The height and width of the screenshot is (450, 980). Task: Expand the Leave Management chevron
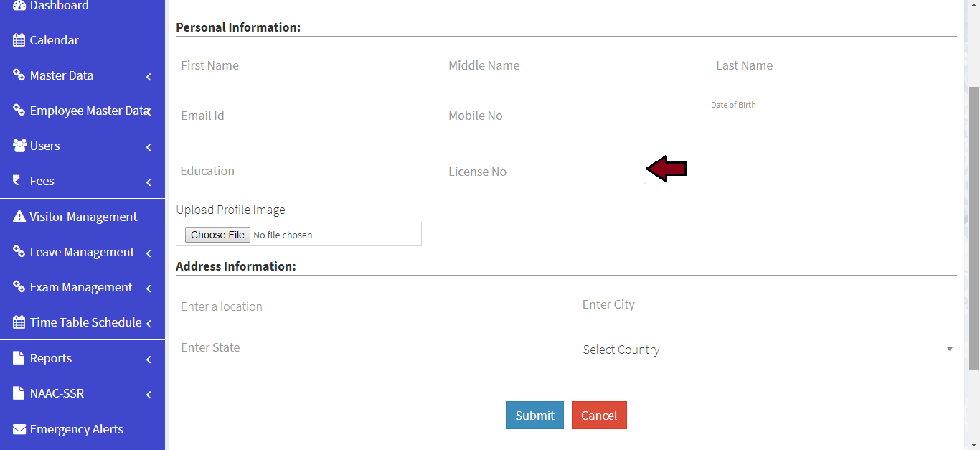point(149,253)
